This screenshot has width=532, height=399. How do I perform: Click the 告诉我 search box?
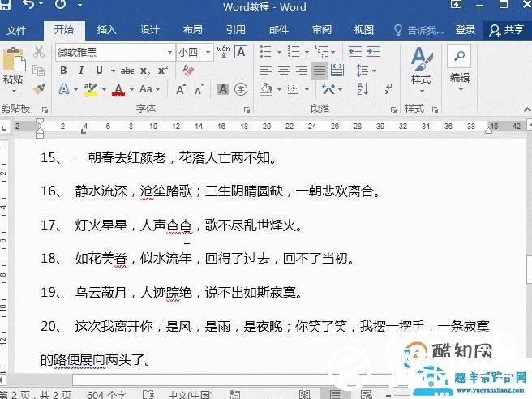pyautogui.click(x=420, y=30)
